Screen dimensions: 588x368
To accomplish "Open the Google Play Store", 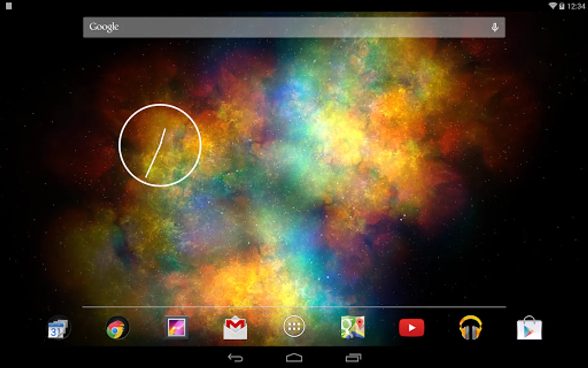I will coord(529,328).
